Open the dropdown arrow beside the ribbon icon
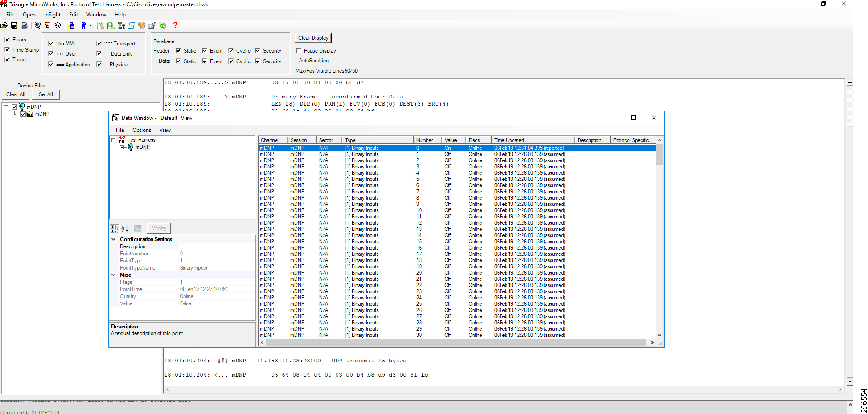The width and height of the screenshot is (868, 414). point(91,25)
